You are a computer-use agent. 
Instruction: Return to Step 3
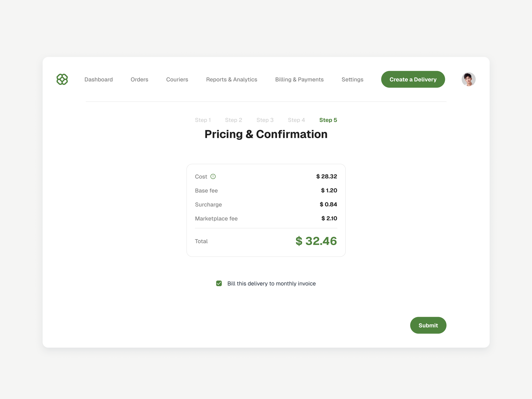coord(265,120)
